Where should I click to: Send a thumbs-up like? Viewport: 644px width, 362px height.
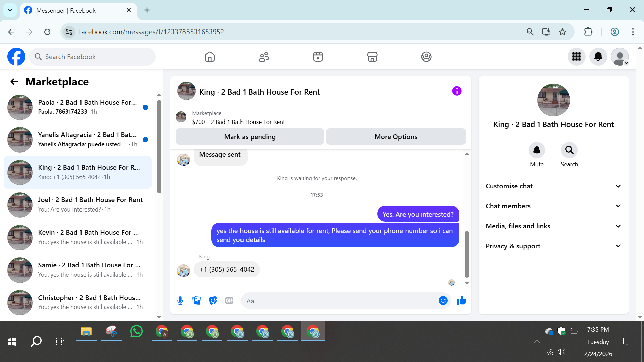point(461,301)
